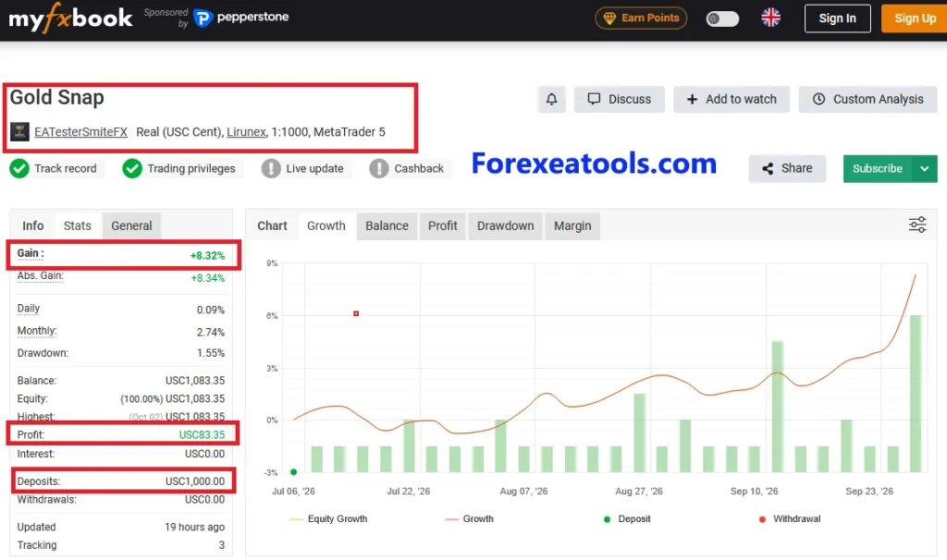Click the Pepperstone sponsor logo
Viewport: 947px width, 560px height.
pyautogui.click(x=241, y=18)
